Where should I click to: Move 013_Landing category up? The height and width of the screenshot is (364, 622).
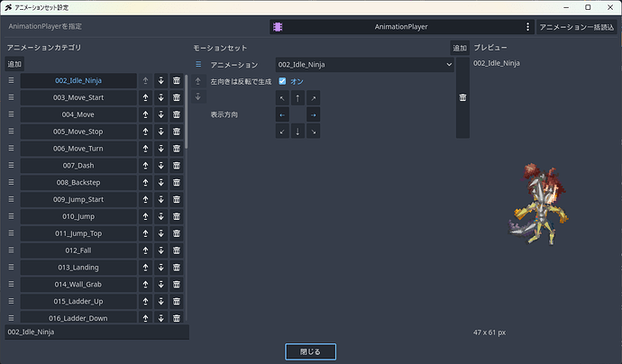[145, 268]
